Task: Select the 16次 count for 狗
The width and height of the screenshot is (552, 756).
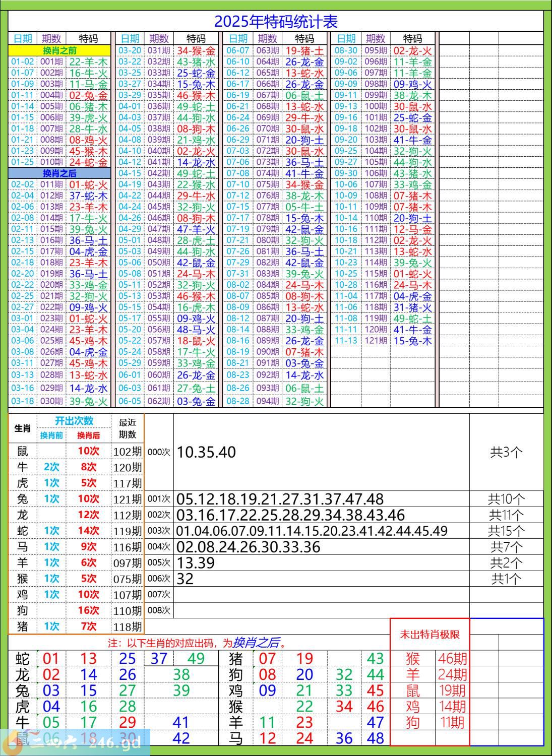Action: pos(88,610)
